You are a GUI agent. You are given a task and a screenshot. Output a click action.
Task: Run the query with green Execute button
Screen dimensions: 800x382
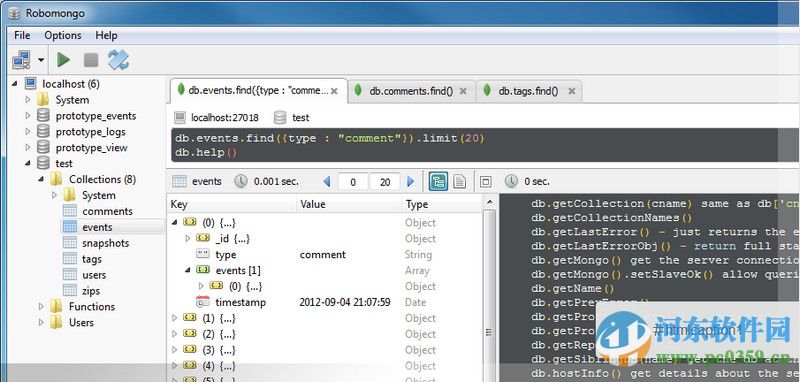pos(63,60)
